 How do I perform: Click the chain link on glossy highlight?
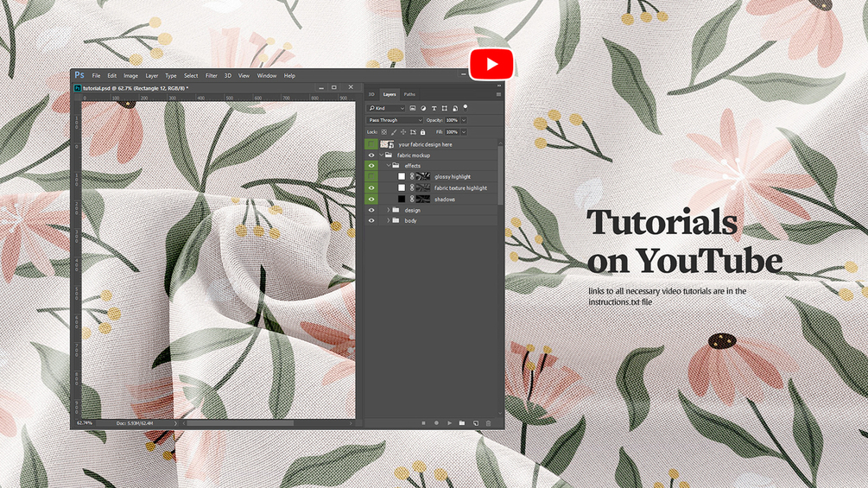[x=412, y=176]
